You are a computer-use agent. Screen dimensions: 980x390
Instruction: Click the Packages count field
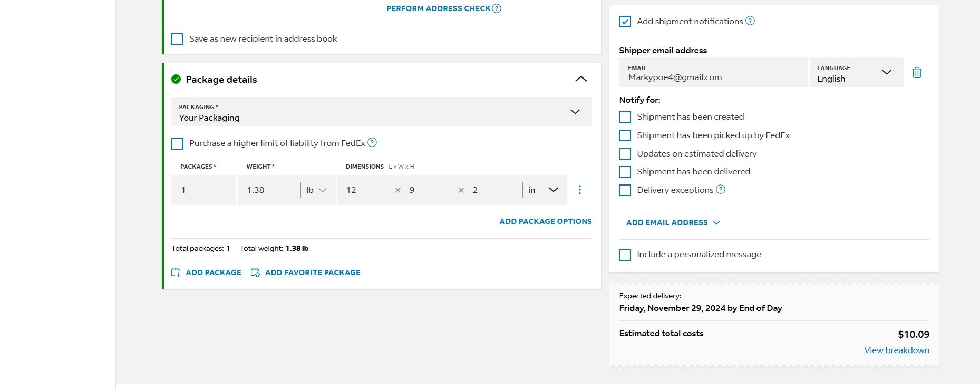tap(203, 190)
